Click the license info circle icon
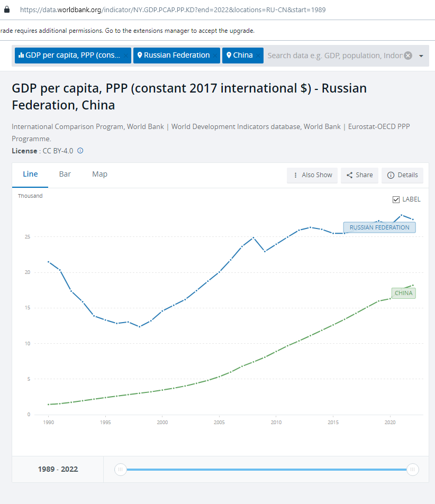The height and width of the screenshot is (504, 435). click(x=80, y=150)
